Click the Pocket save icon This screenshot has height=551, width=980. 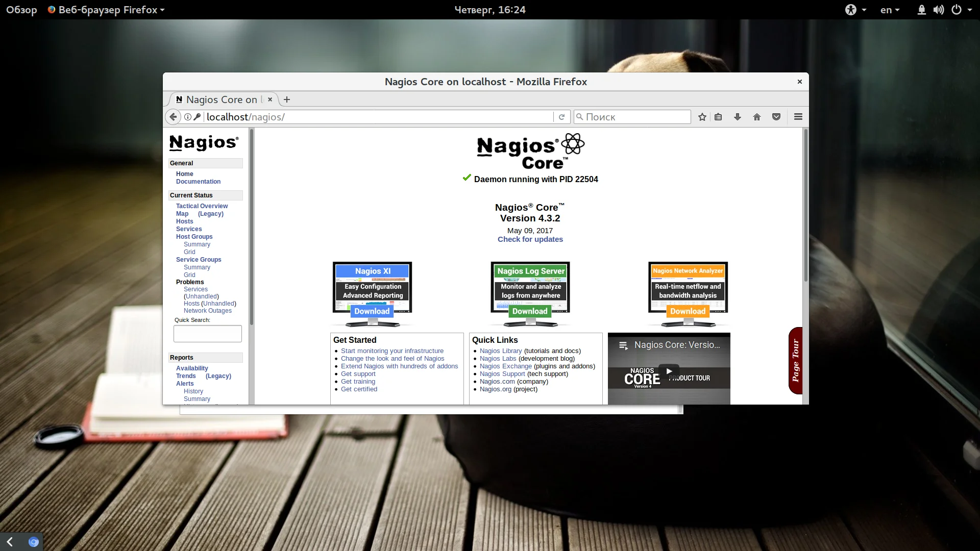(776, 117)
